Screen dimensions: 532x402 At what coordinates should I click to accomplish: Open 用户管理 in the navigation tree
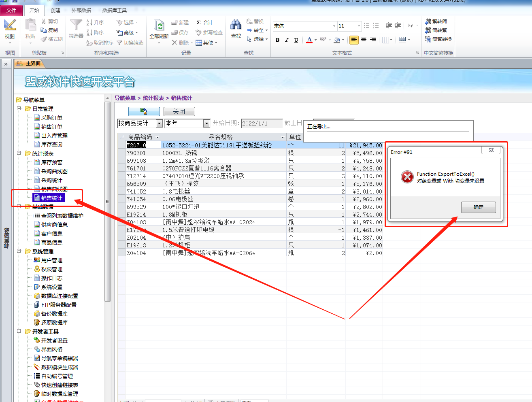point(51,260)
